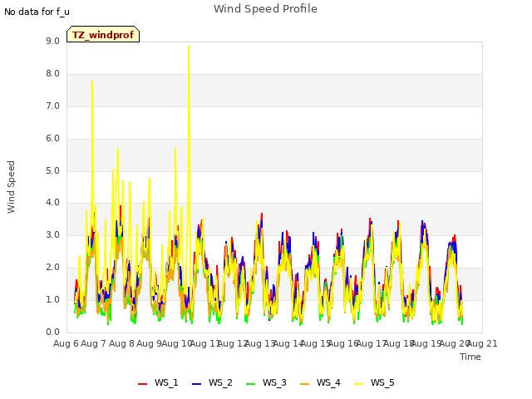The height and width of the screenshot is (399, 532).
Task: Click the 9.0 y-axis tick label
Action: 52,41
